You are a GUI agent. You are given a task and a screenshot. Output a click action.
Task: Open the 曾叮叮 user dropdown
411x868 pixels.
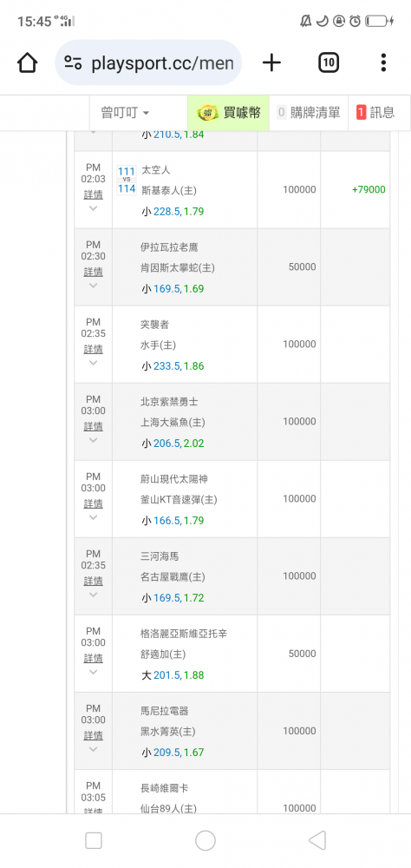click(x=125, y=113)
